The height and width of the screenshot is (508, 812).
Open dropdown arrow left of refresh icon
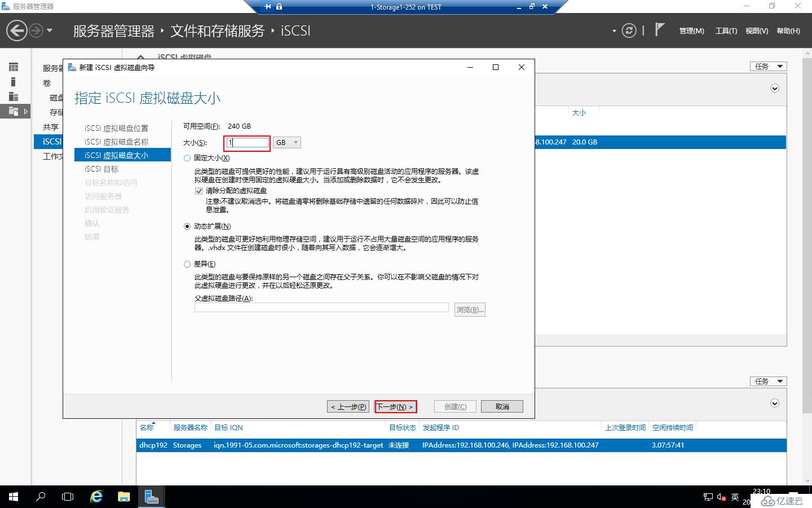614,31
